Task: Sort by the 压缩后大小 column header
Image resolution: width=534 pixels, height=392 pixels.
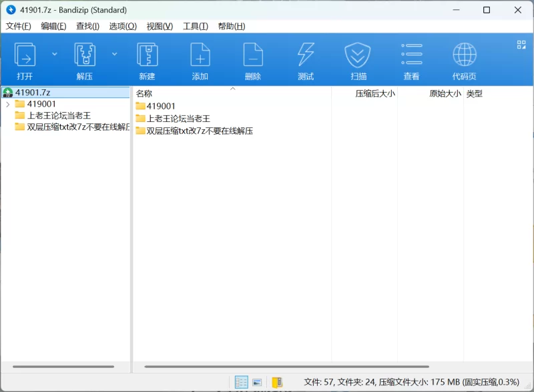Action: (374, 94)
